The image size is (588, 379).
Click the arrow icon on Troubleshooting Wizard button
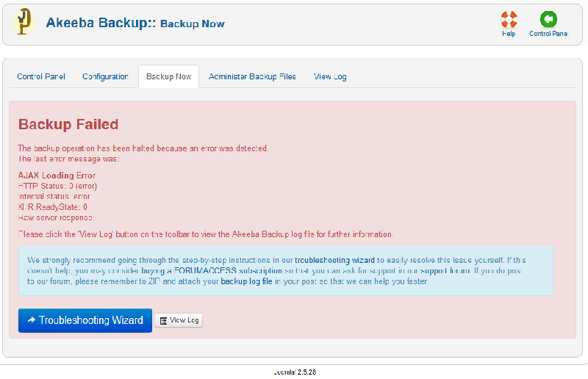32,320
